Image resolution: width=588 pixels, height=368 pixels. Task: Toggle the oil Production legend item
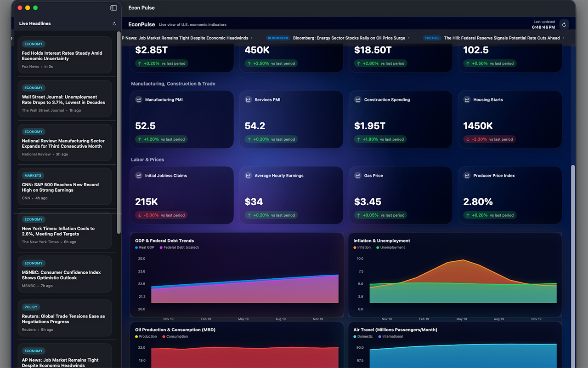pos(146,336)
